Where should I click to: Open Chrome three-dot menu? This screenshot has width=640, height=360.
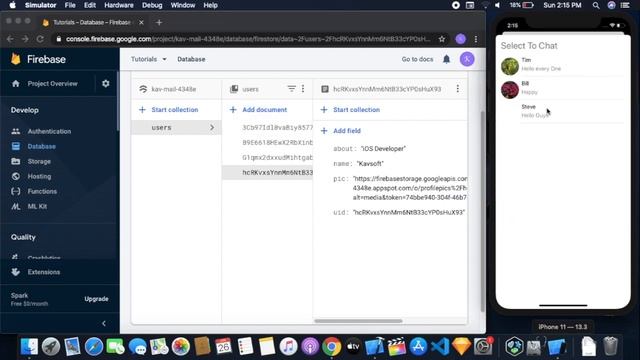[476, 39]
